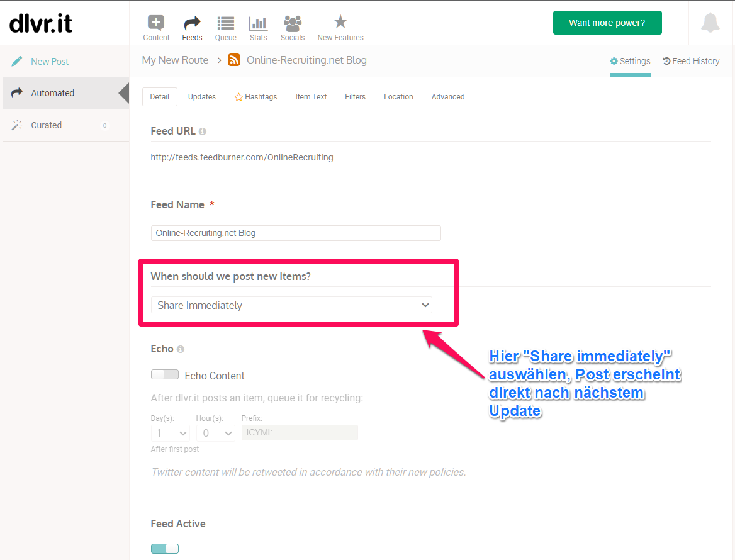Viewport: 735px width, 560px height.
Task: Open the Content icon in top navigation
Action: [156, 24]
